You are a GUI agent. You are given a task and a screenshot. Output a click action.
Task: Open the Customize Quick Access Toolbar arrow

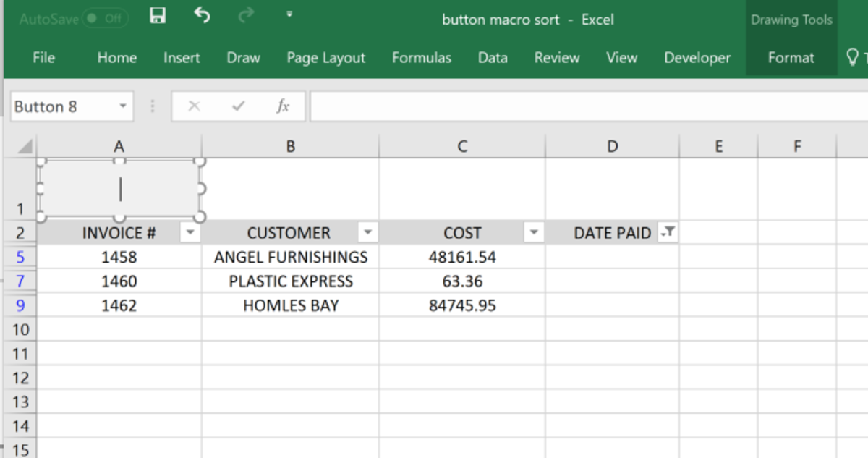[x=289, y=14]
